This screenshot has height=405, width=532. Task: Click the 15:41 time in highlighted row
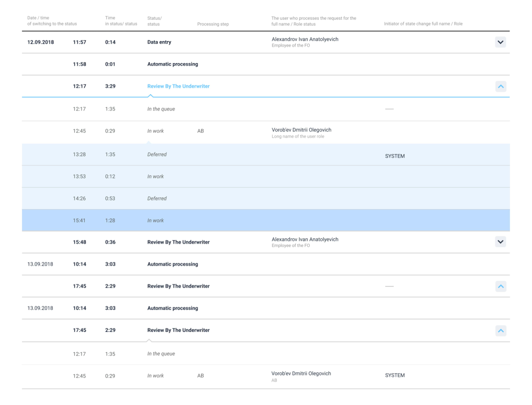click(x=79, y=221)
